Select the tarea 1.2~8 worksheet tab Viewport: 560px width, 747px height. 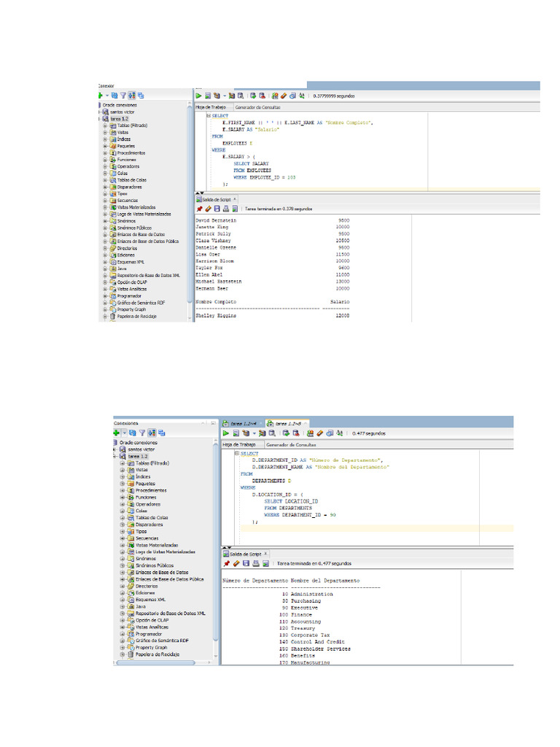pos(288,422)
